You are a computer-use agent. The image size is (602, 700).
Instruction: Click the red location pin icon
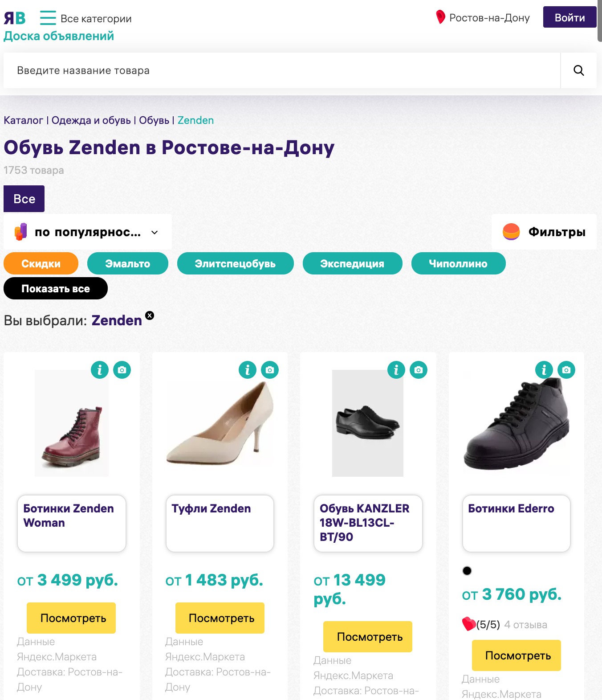[x=440, y=17]
